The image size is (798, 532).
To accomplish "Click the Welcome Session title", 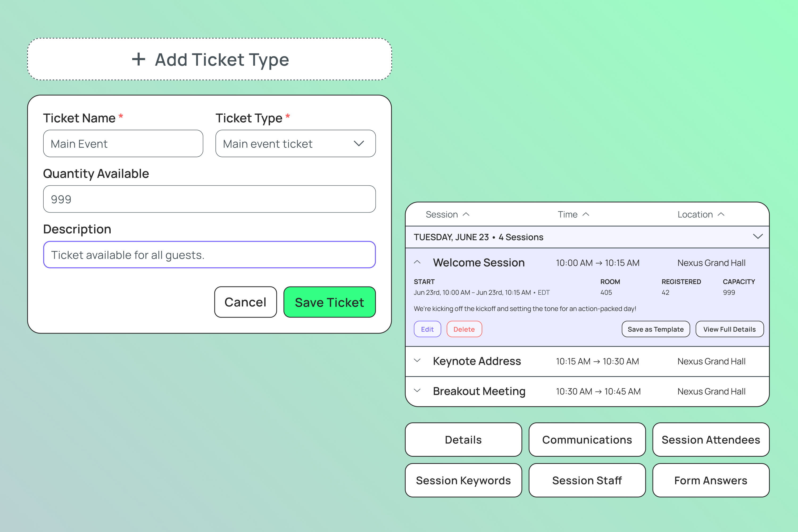I will point(479,263).
